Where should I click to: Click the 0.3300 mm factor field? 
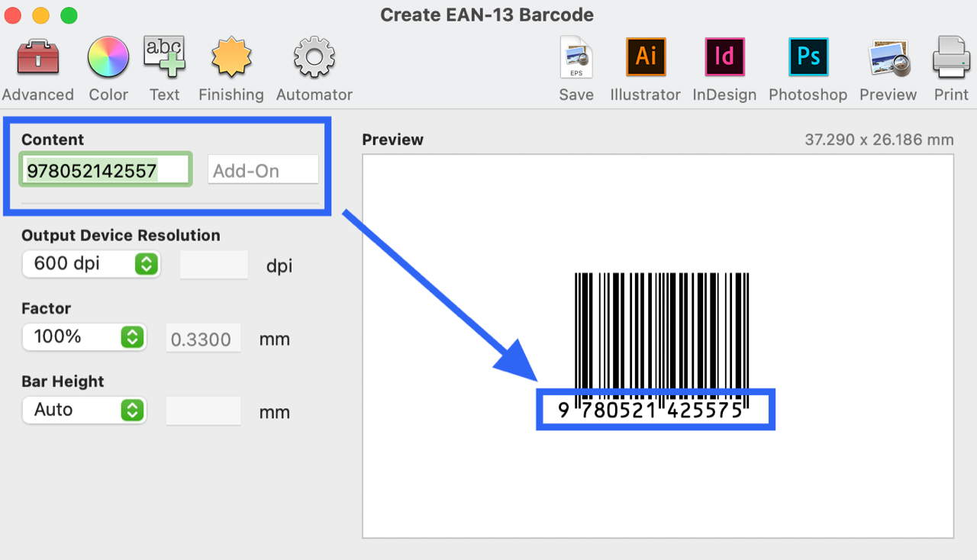pyautogui.click(x=203, y=338)
